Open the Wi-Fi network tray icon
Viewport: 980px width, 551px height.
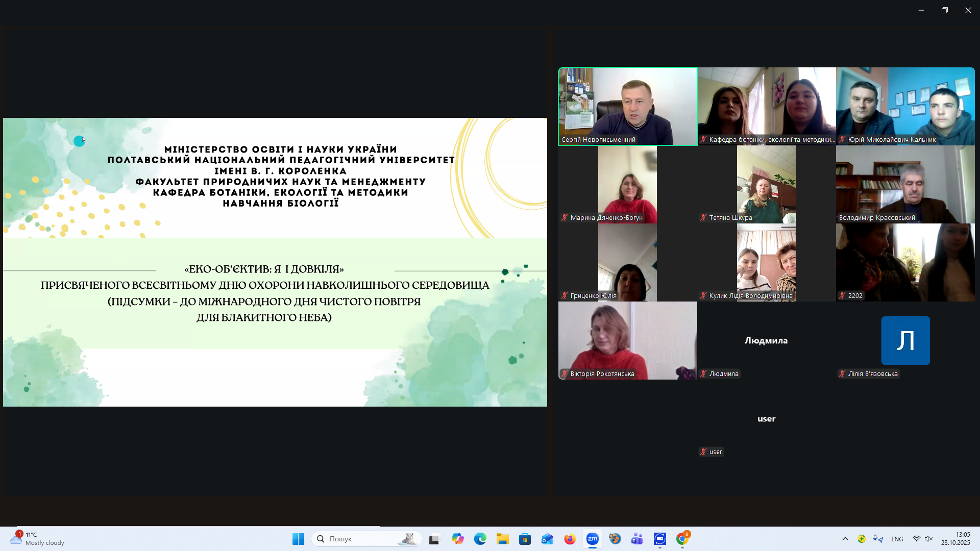916,539
